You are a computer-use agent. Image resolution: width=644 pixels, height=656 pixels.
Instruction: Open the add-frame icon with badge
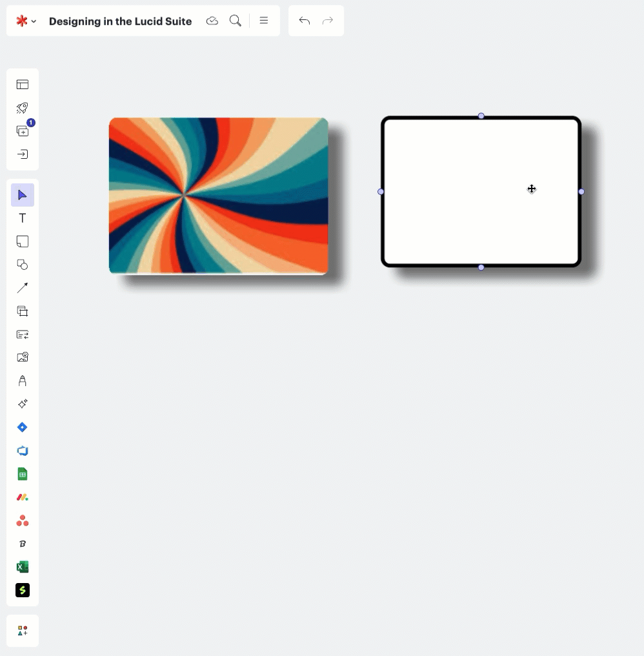tap(23, 131)
